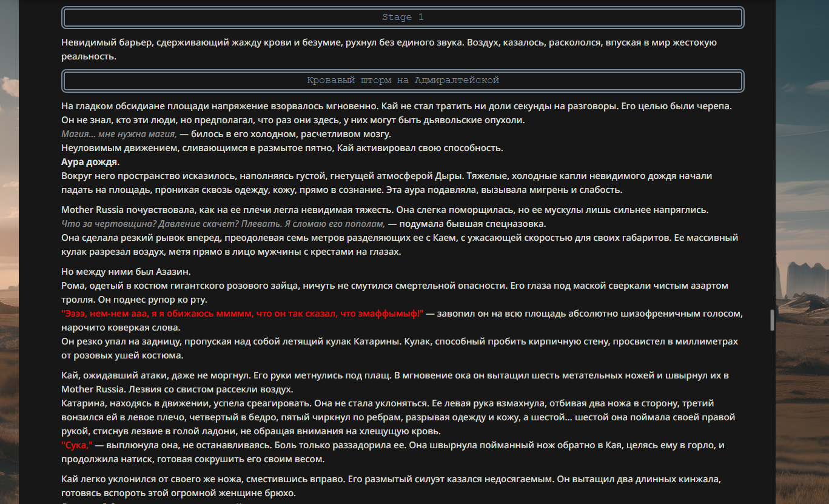Click the line starting "Mother Russia почувствовала"
Viewport: 829px width, 504px height.
(384, 210)
